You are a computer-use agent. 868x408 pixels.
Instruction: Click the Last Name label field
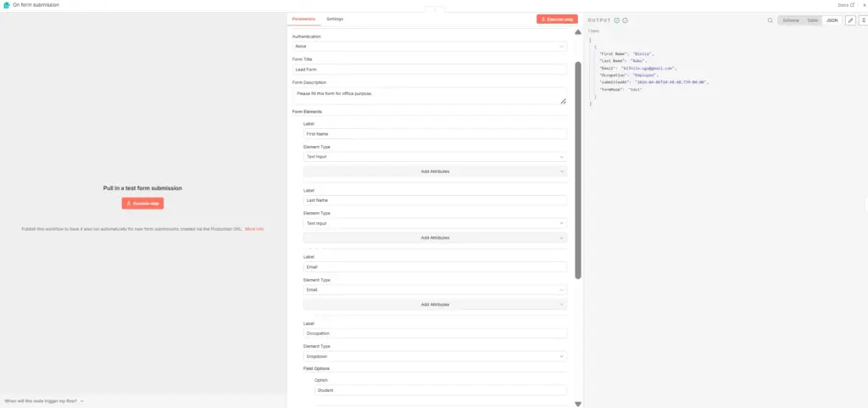(x=435, y=200)
